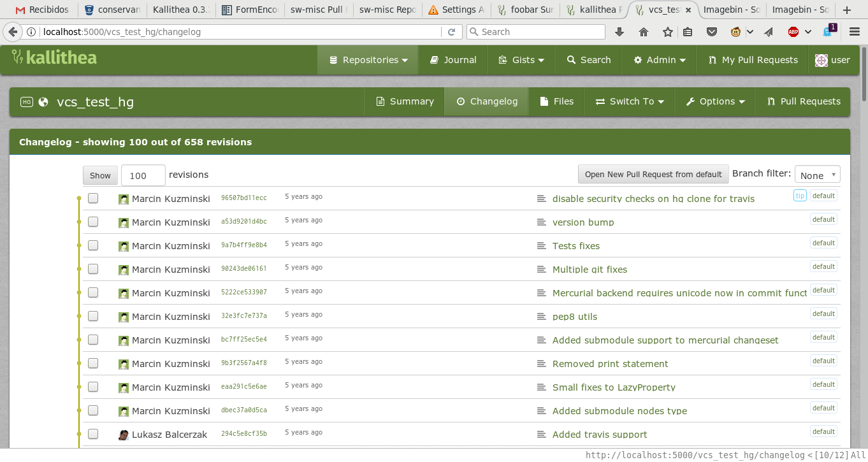868x462 pixels.
Task: Close the vcs_test browser tab
Action: [688, 10]
